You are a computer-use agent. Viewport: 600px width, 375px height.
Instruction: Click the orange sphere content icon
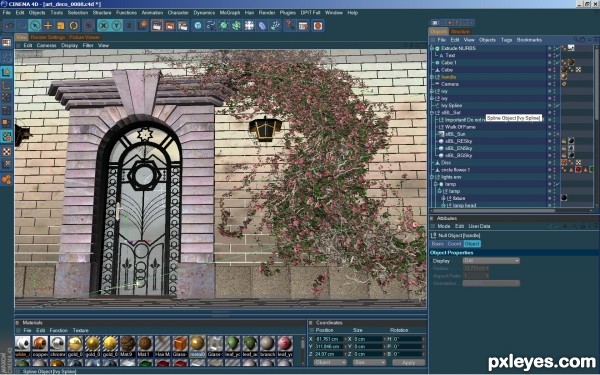click(x=318, y=26)
